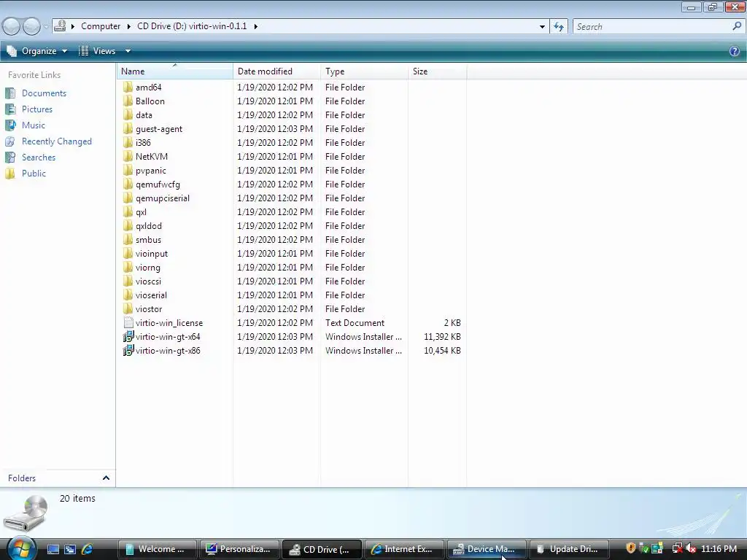Launch Internet Explorer from Quick Launch
Screen dimensions: 747x560
[x=88, y=549]
